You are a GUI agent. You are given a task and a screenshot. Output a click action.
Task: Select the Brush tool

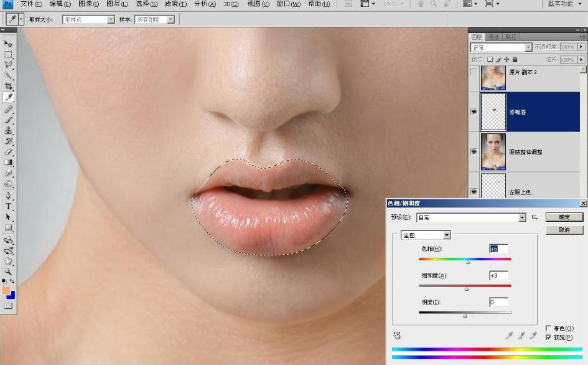(8, 120)
